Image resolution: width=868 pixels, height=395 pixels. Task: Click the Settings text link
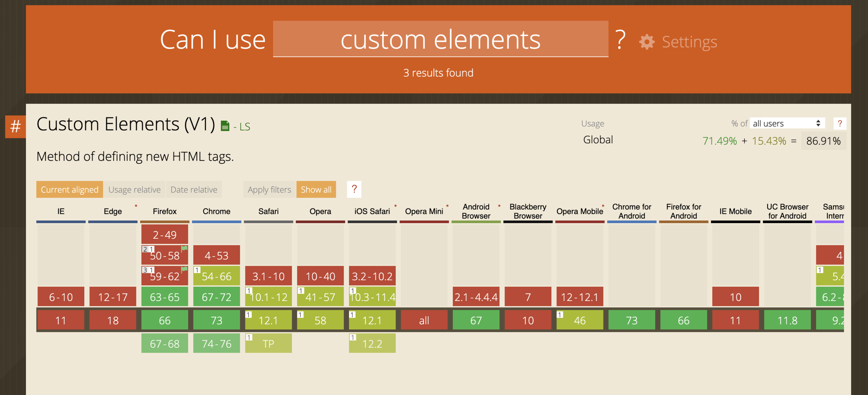click(689, 42)
